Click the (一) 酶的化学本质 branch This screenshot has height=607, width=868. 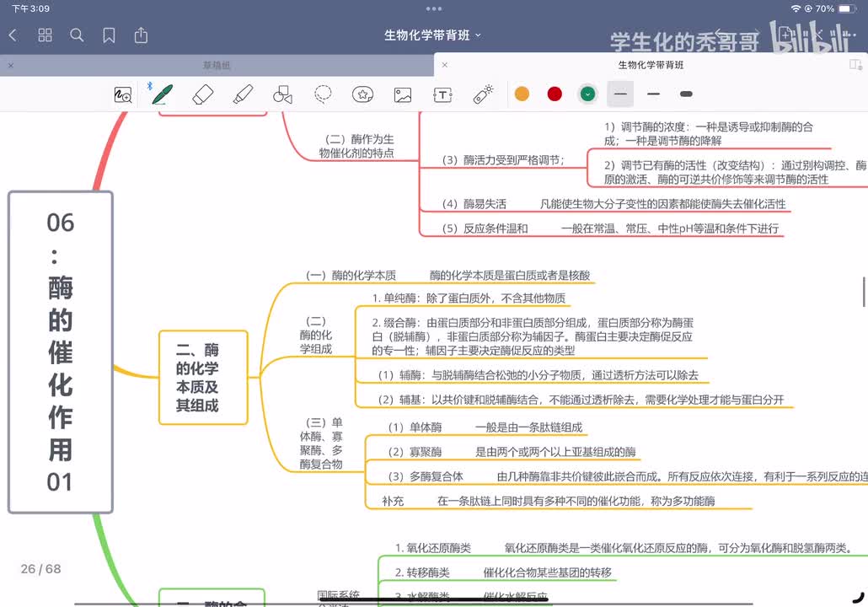pos(351,275)
